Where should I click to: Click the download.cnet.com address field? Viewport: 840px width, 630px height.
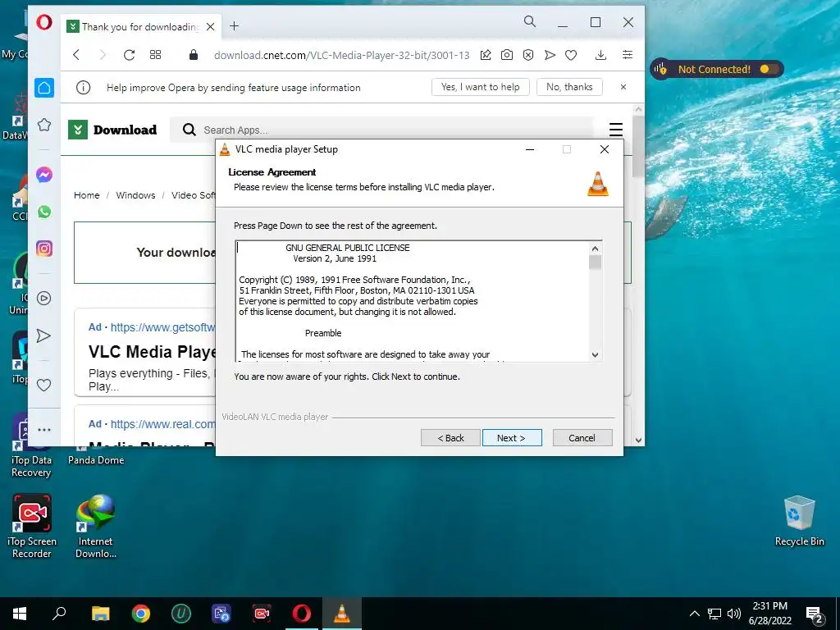click(341, 55)
